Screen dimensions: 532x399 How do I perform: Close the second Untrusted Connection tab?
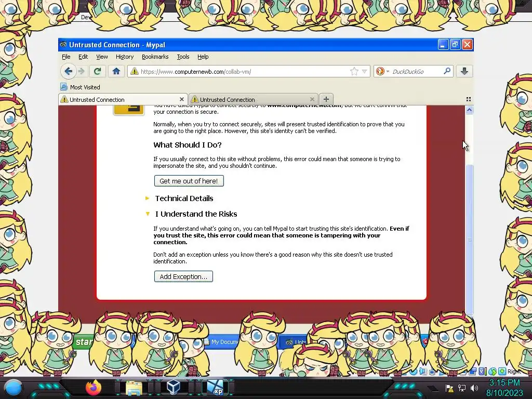(x=312, y=99)
